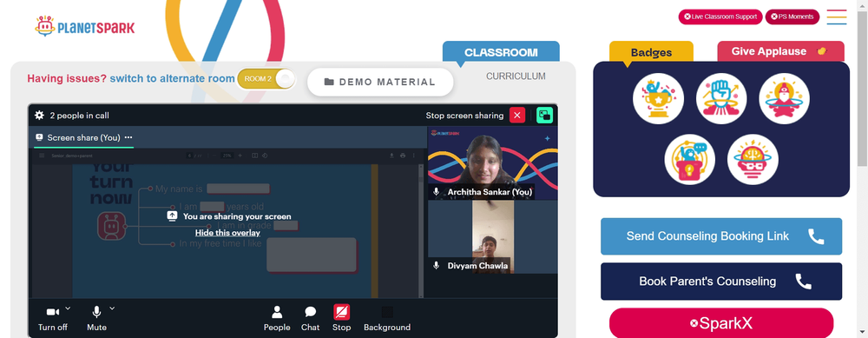Viewport: 868px width, 338px height.
Task: Open the SparkX button
Action: coord(721,323)
